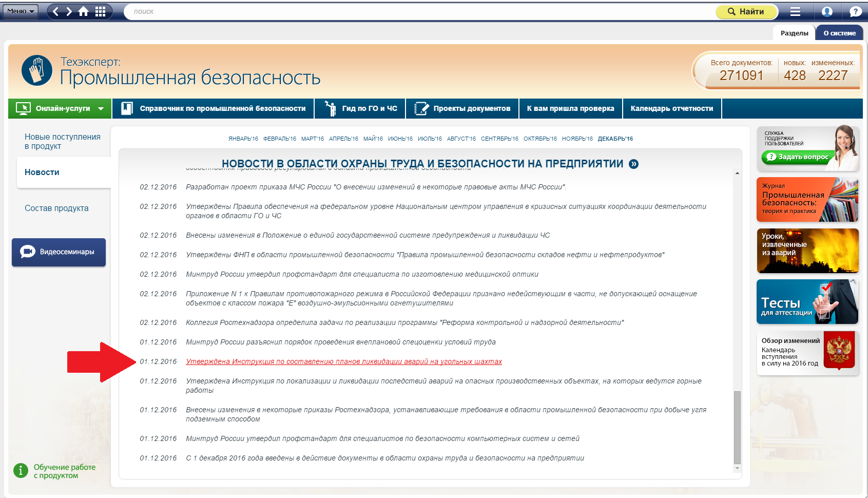868x498 pixels.
Task: Open news С 1 декабря 2016 года введены
Action: pos(385,458)
